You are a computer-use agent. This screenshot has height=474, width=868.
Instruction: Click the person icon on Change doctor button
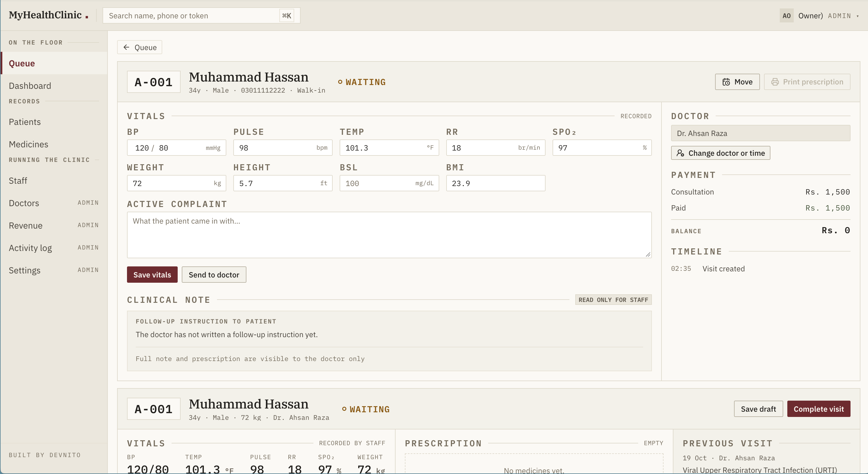(x=680, y=153)
